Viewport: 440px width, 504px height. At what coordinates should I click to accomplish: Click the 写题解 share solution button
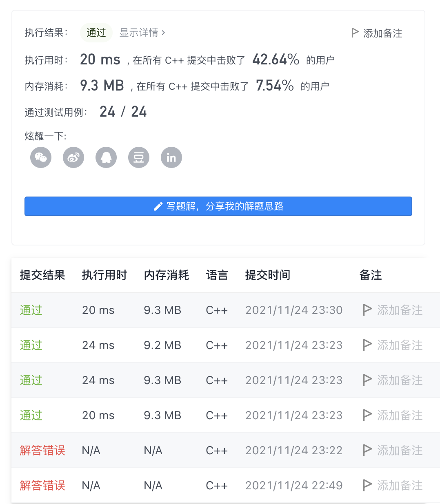pyautogui.click(x=218, y=206)
